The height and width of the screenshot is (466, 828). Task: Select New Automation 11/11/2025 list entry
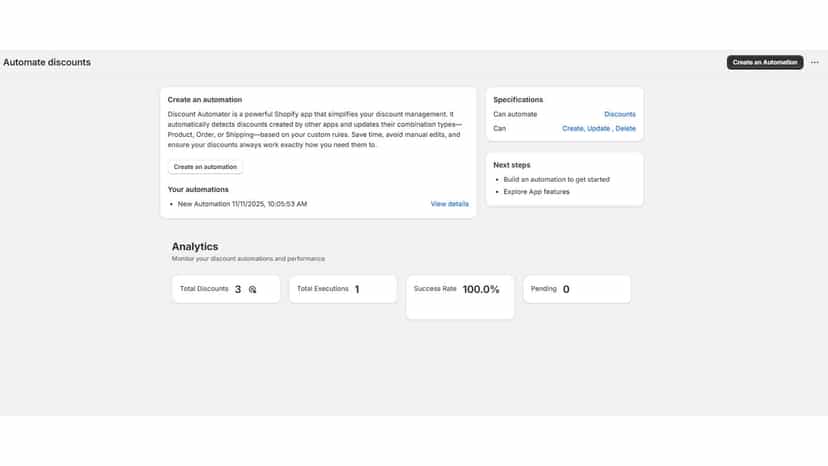[242, 204]
